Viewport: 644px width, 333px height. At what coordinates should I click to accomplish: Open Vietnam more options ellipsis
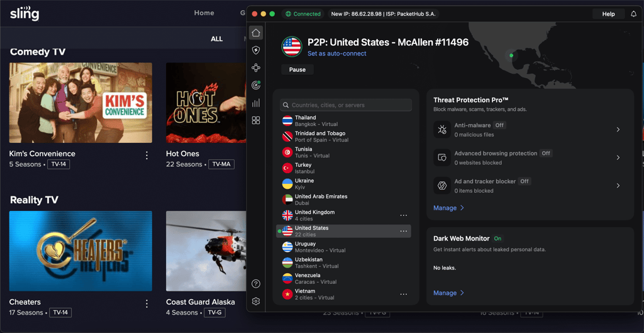pyautogui.click(x=404, y=295)
